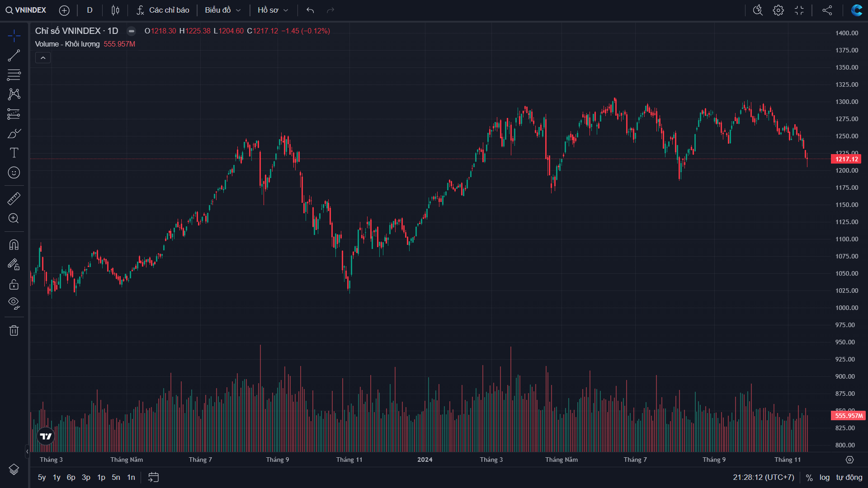
Task: Click the 1217.12 price label on scale
Action: click(846, 159)
